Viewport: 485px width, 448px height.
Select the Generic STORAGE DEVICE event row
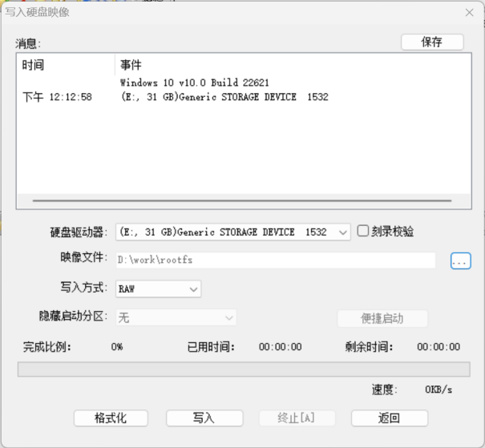[x=224, y=97]
